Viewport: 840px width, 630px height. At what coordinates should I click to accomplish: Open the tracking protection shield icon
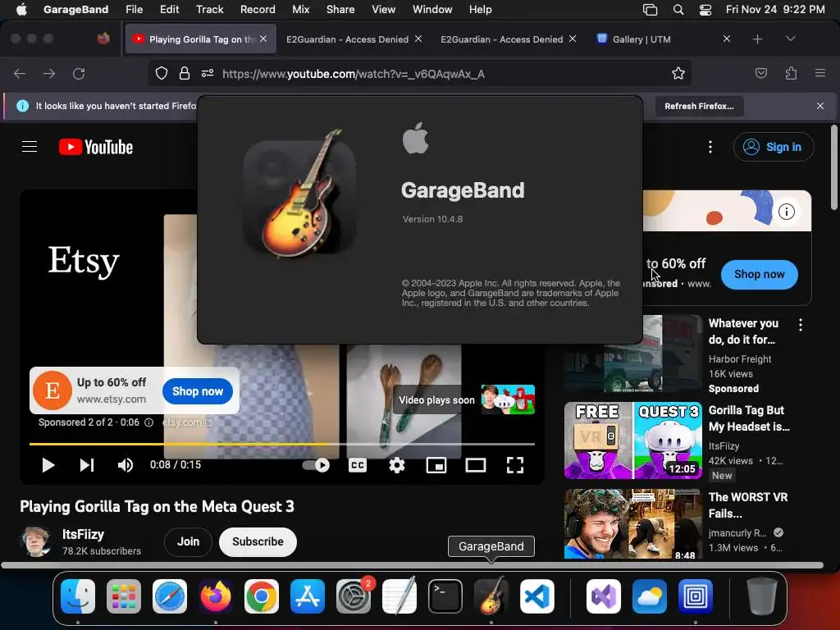[162, 73]
